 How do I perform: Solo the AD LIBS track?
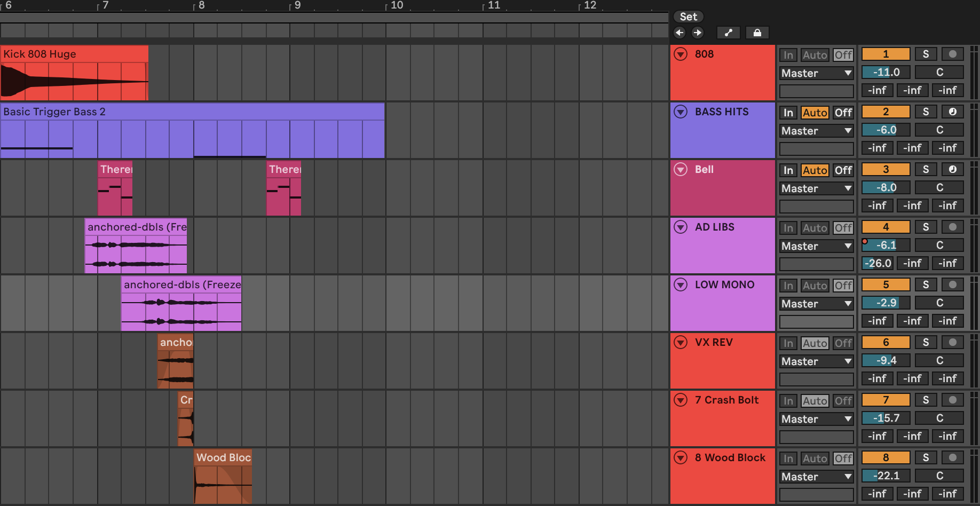tap(926, 227)
